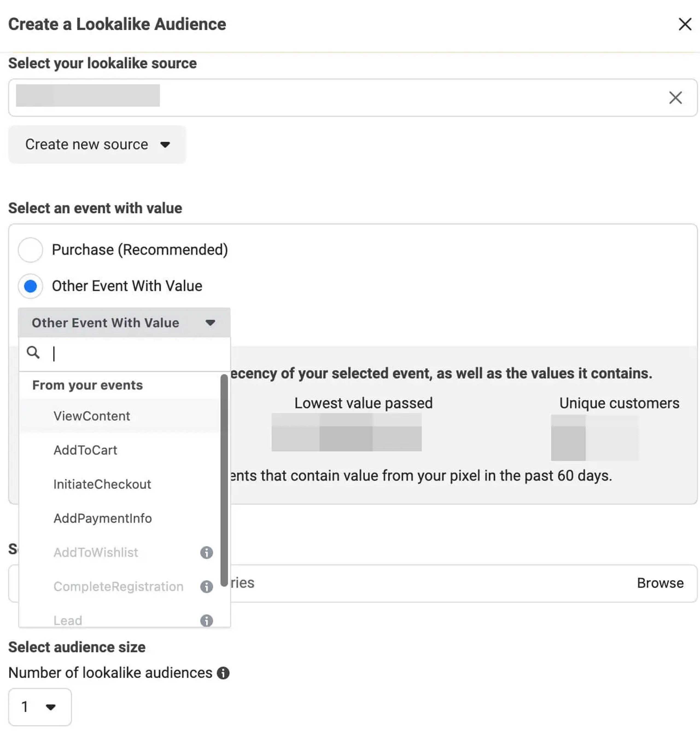Select the Other Event With Value radio

30,286
